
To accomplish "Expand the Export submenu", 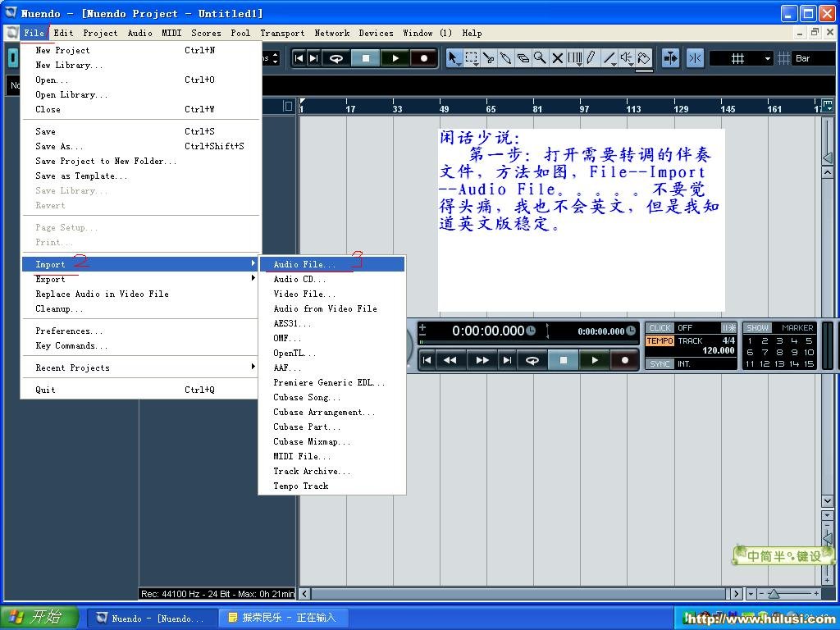I will [139, 279].
